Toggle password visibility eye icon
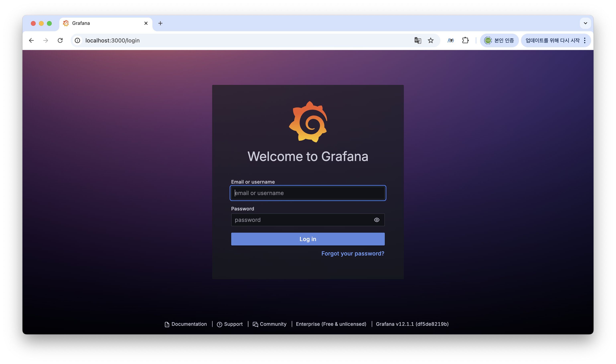The image size is (616, 364). (x=377, y=220)
